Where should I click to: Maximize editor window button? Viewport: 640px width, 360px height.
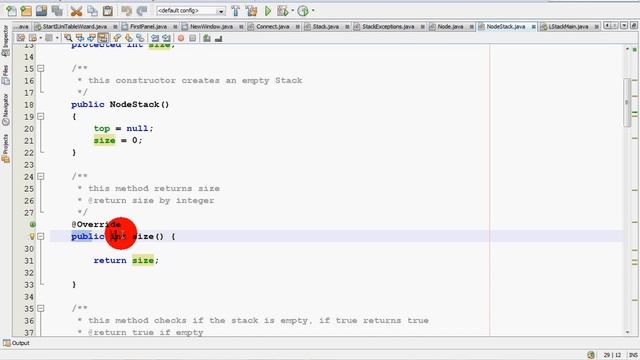click(x=634, y=26)
